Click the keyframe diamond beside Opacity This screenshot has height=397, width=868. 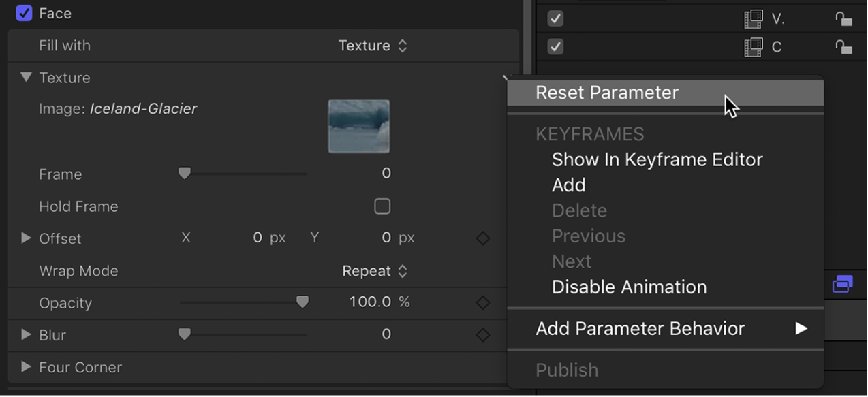pyautogui.click(x=482, y=302)
